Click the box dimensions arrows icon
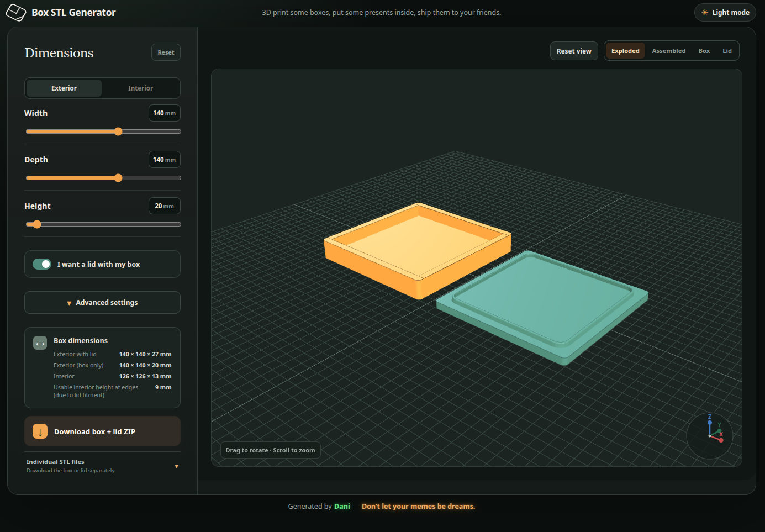This screenshot has width=765, height=532. click(40, 344)
